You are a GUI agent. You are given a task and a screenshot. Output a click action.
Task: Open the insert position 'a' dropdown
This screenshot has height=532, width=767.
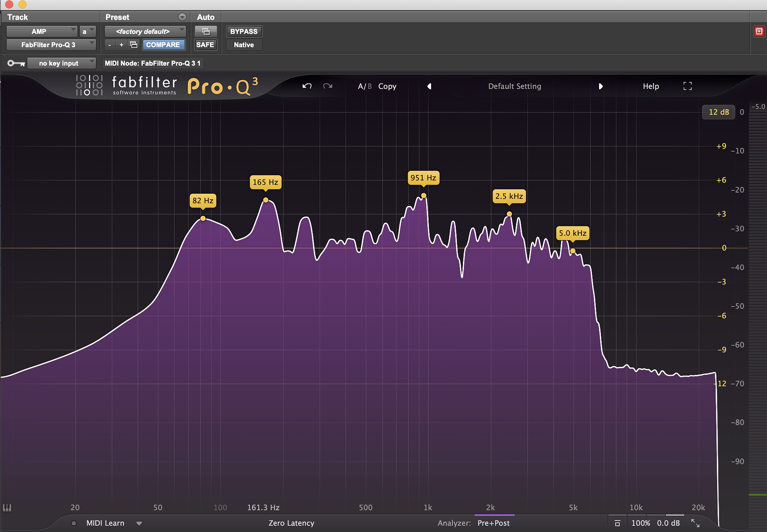(88, 31)
